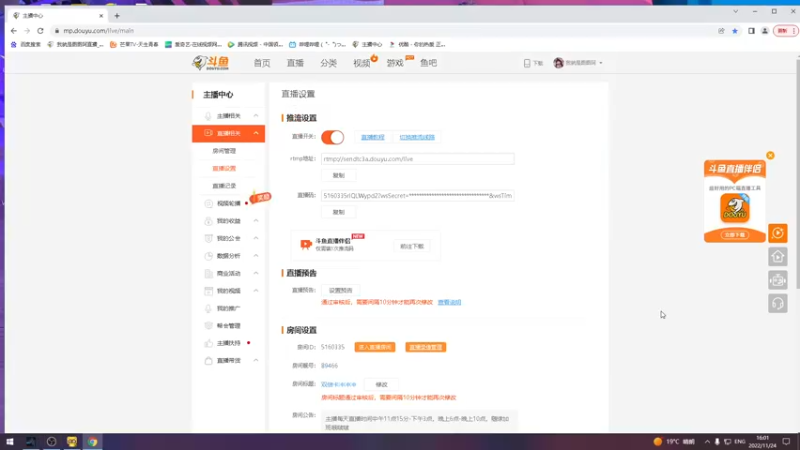Click the rtmp address input field

[x=418, y=159]
